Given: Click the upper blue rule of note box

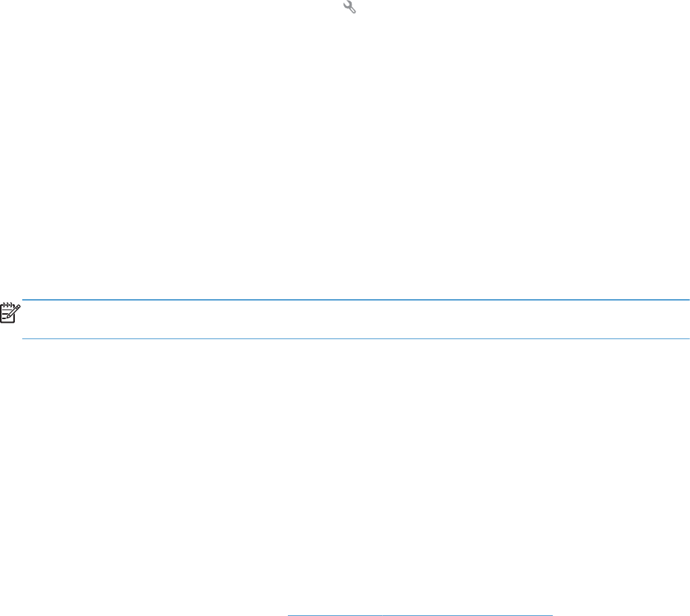Looking at the screenshot, I should coord(355,300).
